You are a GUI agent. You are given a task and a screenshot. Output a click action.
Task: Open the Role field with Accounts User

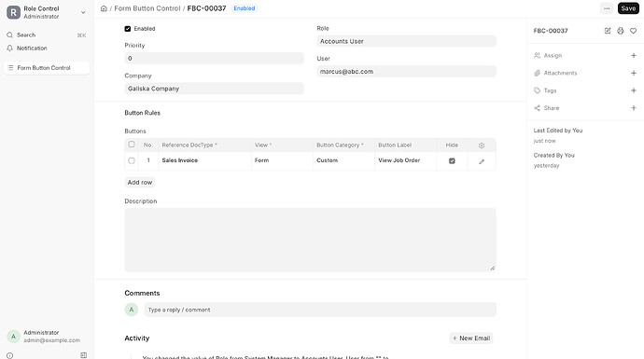(x=406, y=41)
